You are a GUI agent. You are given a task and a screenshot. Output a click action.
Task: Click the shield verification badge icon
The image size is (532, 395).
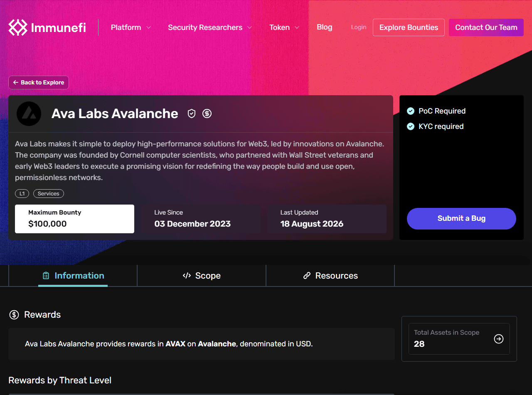192,114
